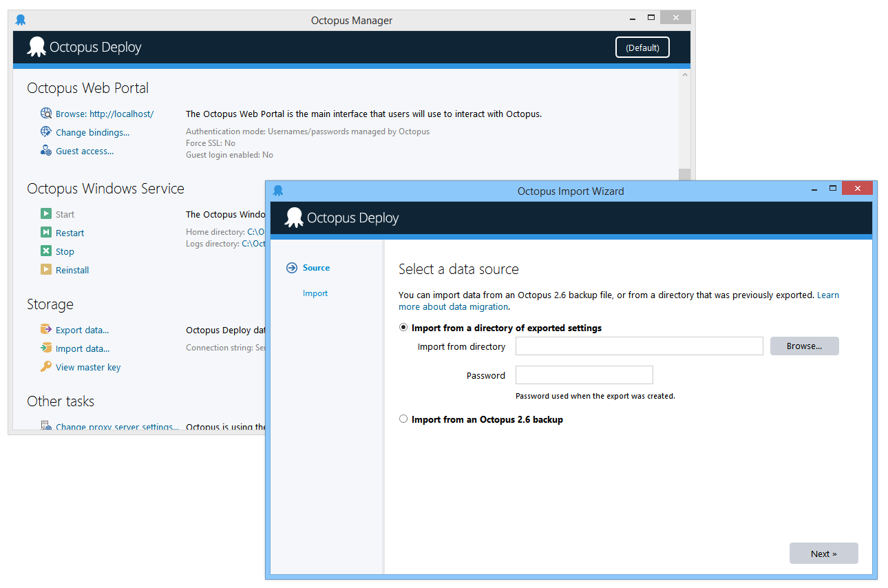
Task: Switch to the Import wizard step
Action: [x=315, y=293]
